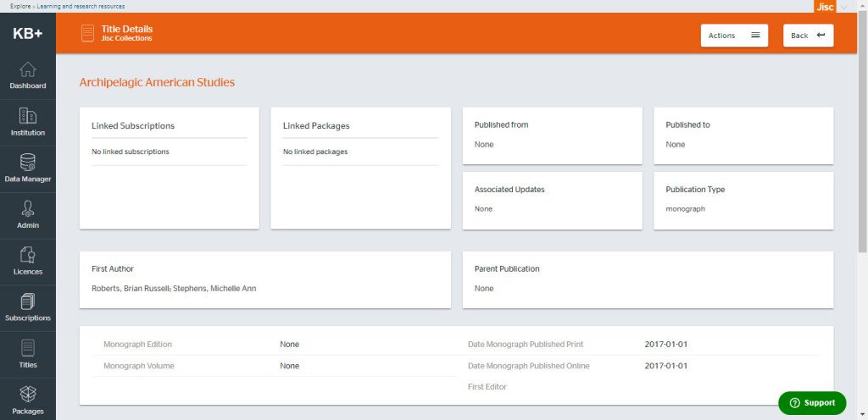Click the Parent Publication label
This screenshot has width=868, height=420.
(x=507, y=269)
